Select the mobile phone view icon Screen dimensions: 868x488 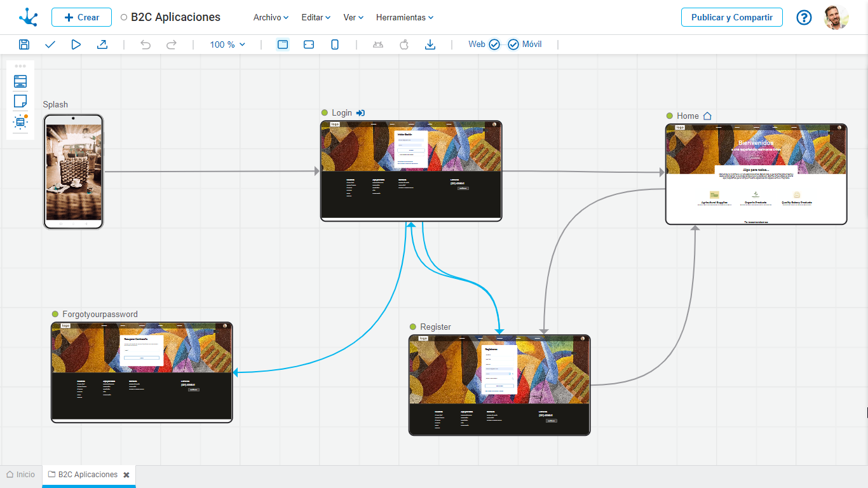click(335, 44)
